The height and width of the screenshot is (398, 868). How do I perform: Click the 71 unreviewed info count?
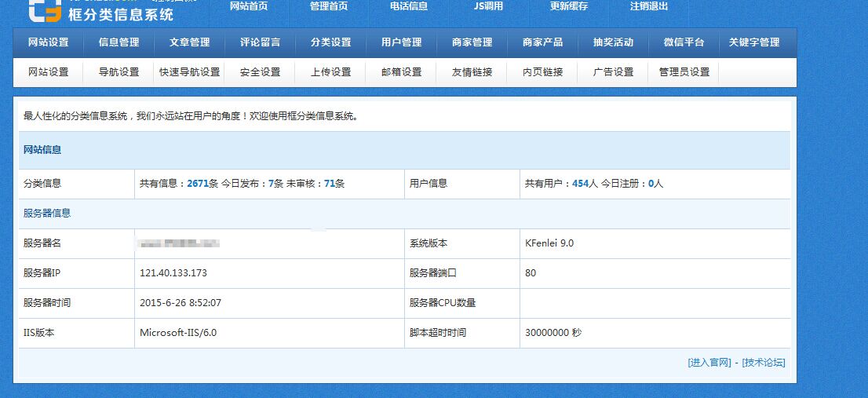329,184
